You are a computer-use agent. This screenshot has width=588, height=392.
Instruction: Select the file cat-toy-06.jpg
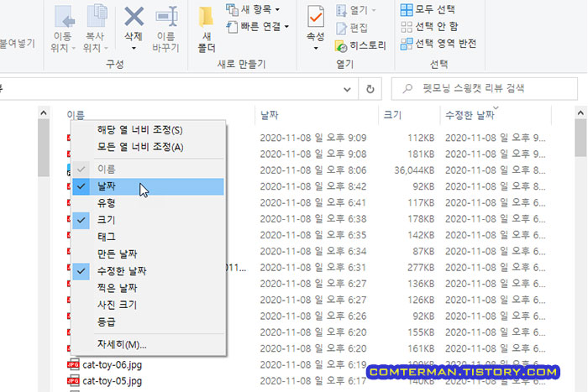click(x=112, y=364)
